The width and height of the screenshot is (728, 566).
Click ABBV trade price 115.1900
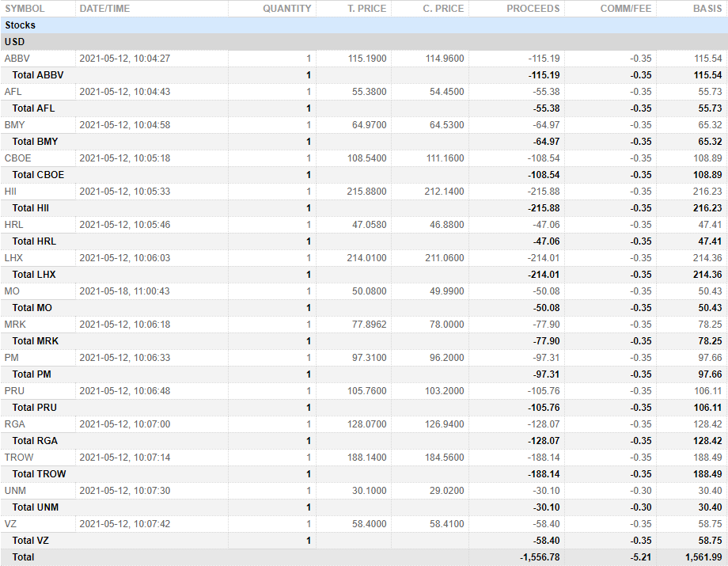point(367,59)
